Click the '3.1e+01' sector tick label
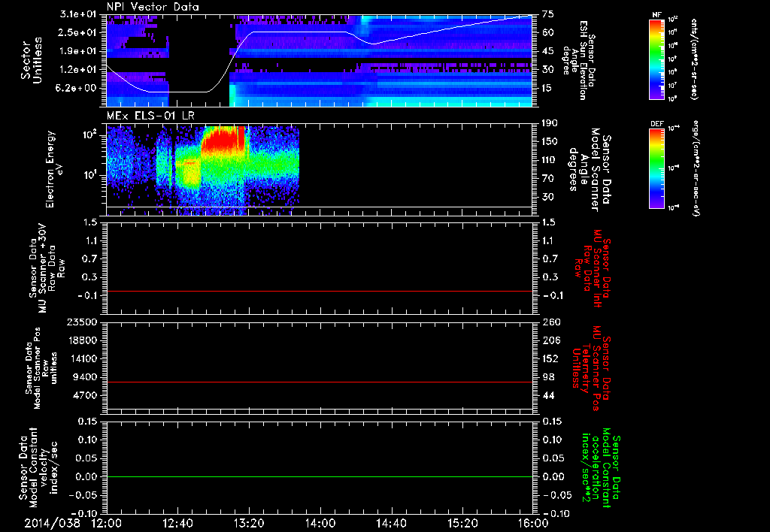The width and height of the screenshot is (770, 532). 78,14
